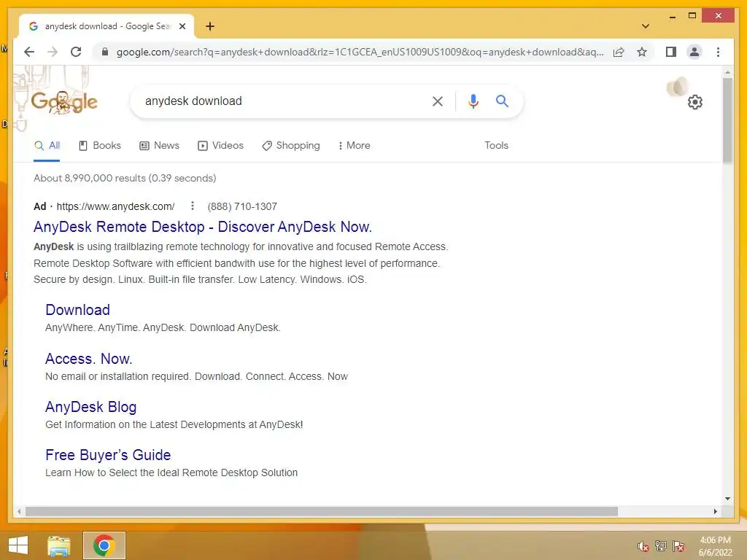Viewport: 747px width, 560px height.
Task: Click the Google doodle logo
Action: point(64,102)
